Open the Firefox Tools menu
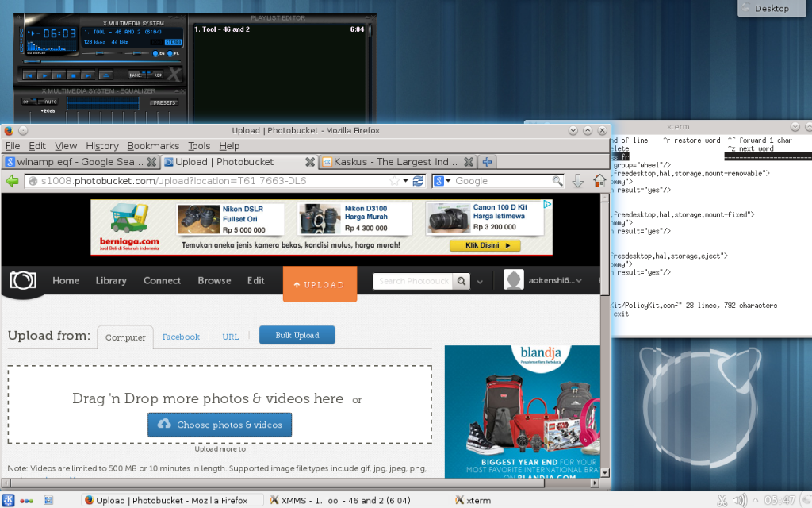The width and height of the screenshot is (812, 508). (199, 146)
